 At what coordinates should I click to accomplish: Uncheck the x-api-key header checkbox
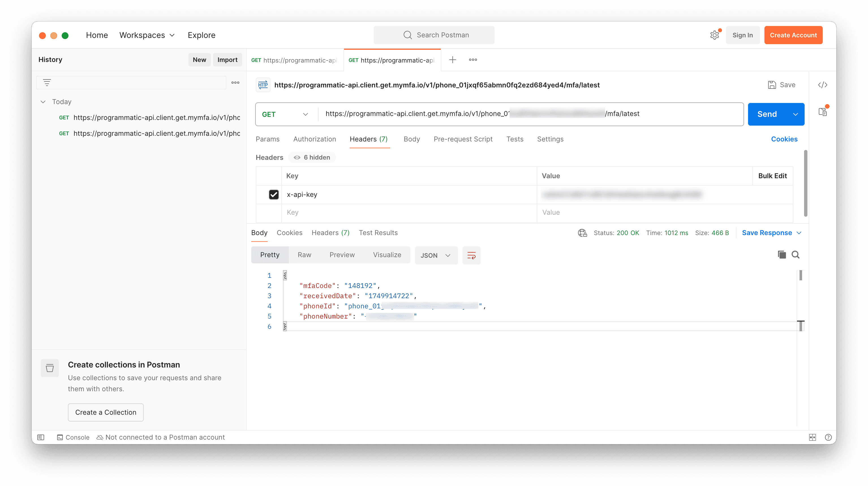pyautogui.click(x=274, y=194)
